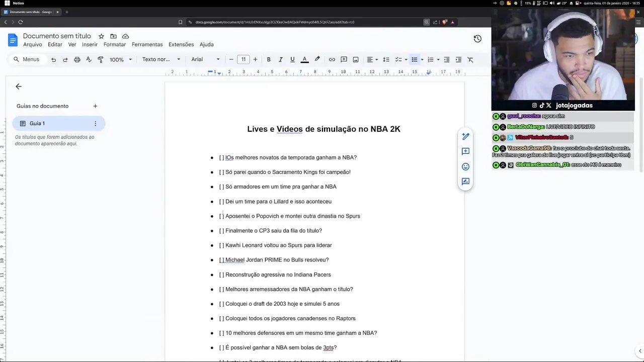
Task: Check cloud save status icon
Action: coord(126,36)
